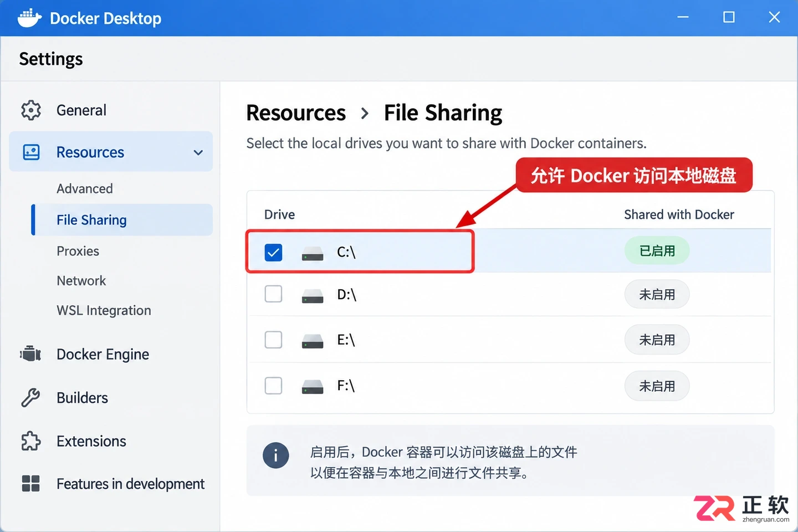Click the 未启用 badge in E:\ row

657,340
